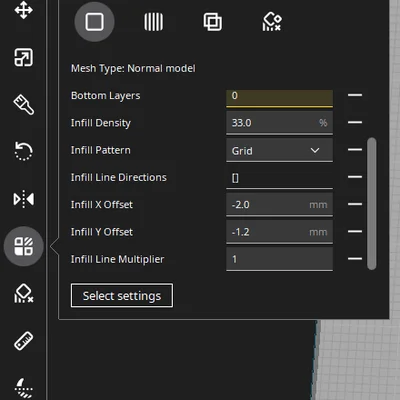Remove the Bottom Layers setting
The width and height of the screenshot is (400, 400).
point(355,95)
